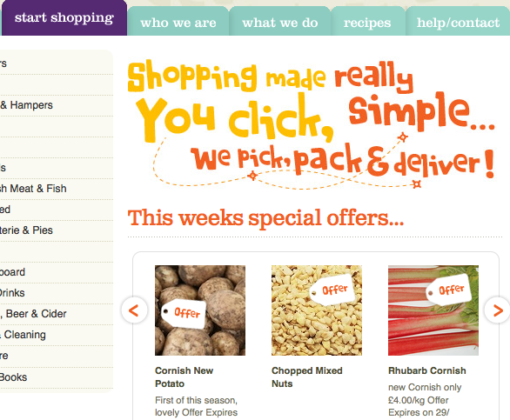Viewport: 510px width, 420px height.
Task: Open the what we do tab
Action: pos(280,23)
